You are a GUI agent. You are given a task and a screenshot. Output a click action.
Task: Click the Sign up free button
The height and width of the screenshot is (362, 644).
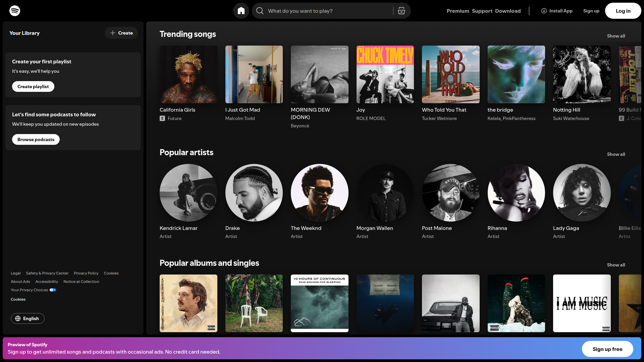[607, 349]
